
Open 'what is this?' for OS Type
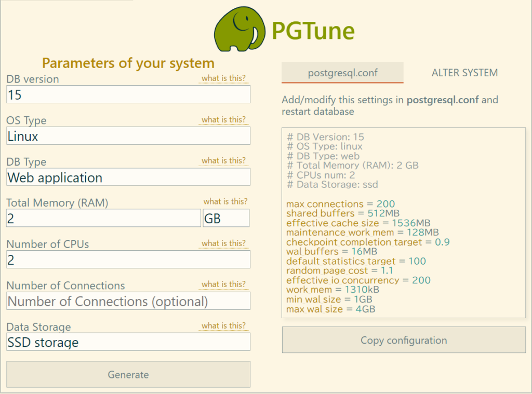pos(223,120)
